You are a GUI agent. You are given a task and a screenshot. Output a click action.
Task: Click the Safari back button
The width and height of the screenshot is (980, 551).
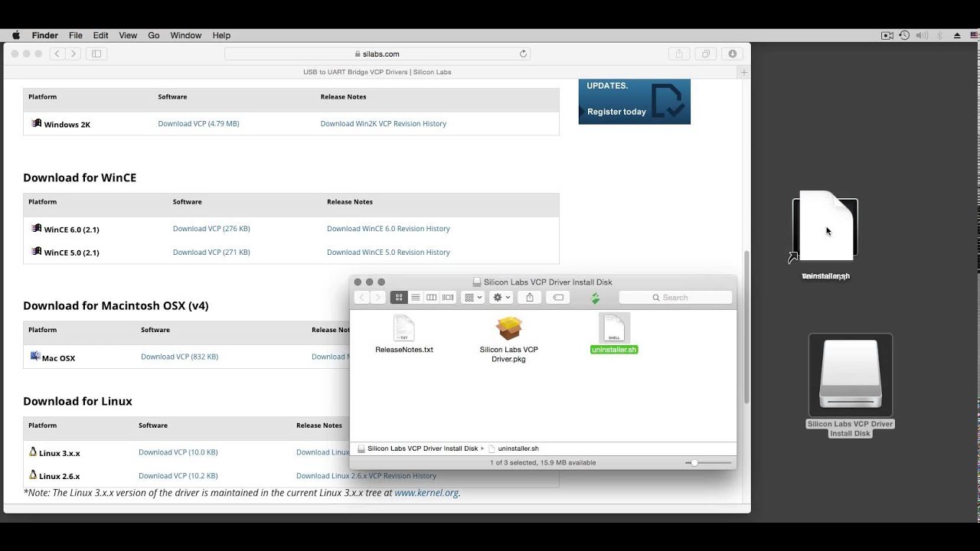click(x=58, y=54)
